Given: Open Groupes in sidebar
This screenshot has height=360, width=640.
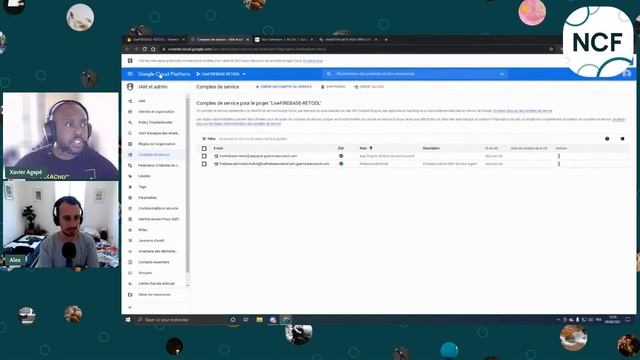Looking at the screenshot, I should 145,273.
